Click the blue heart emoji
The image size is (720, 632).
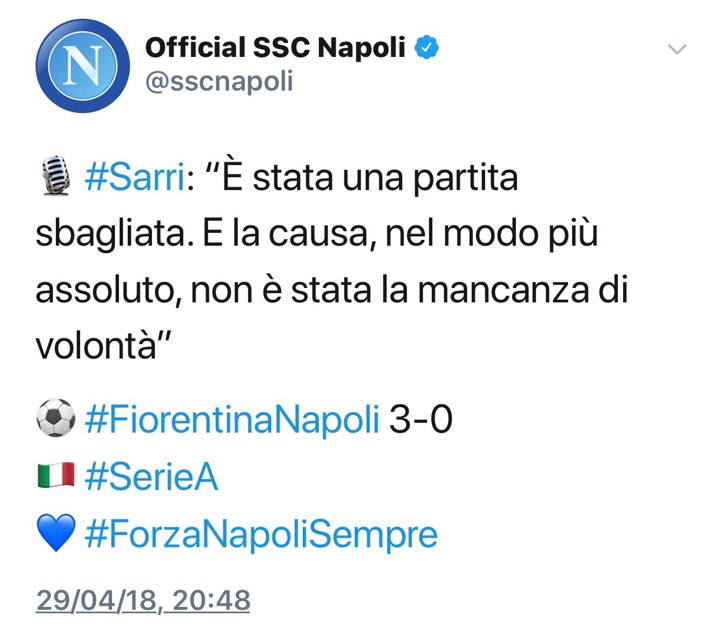55,535
